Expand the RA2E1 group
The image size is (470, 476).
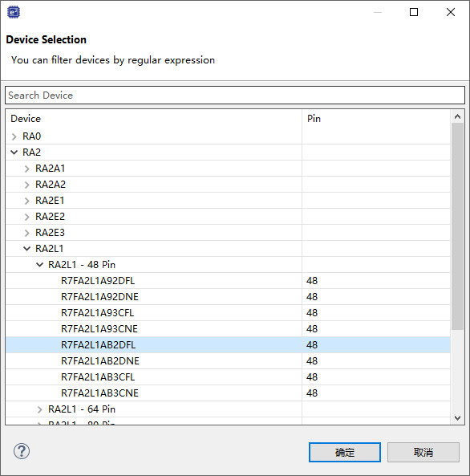click(x=27, y=201)
